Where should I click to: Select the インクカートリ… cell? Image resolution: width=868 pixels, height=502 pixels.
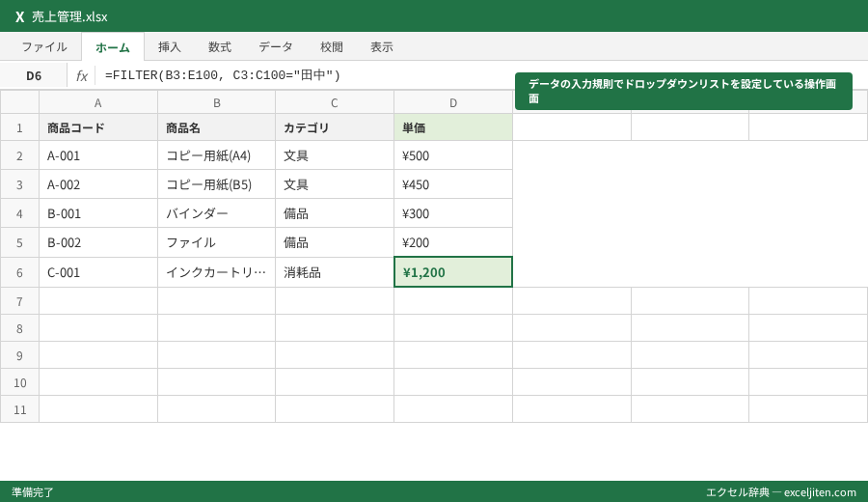coord(216,272)
